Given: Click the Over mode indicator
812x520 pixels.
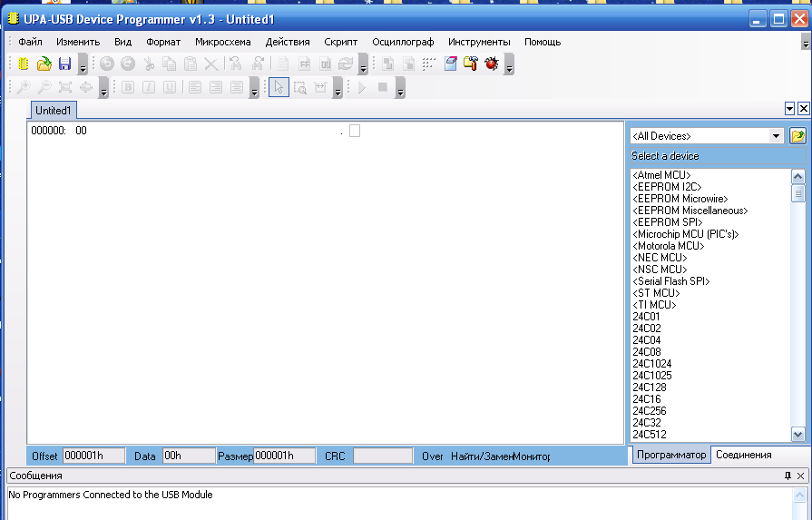Looking at the screenshot, I should [x=432, y=456].
